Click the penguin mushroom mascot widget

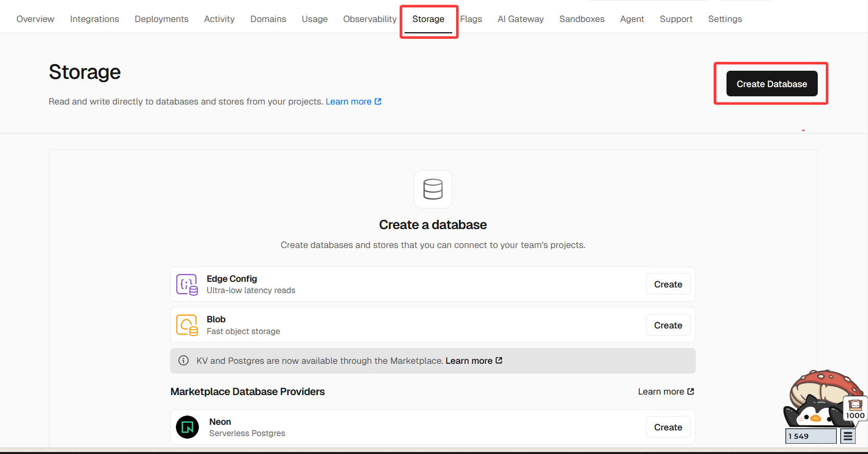click(x=817, y=400)
